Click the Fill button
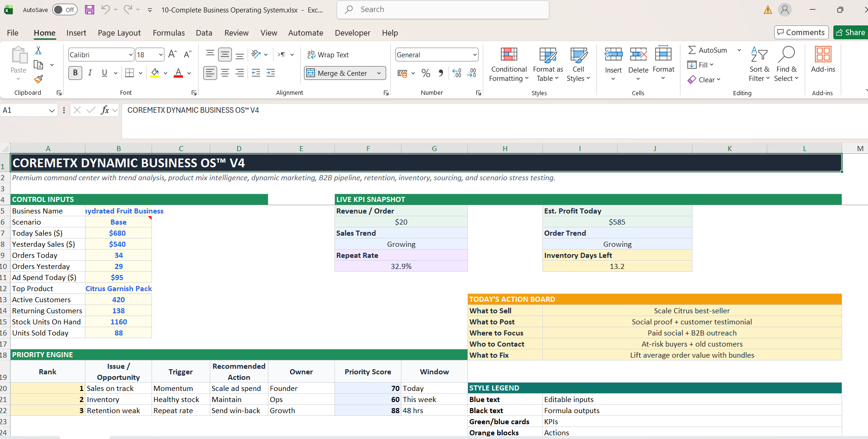This screenshot has width=868, height=439. point(701,65)
